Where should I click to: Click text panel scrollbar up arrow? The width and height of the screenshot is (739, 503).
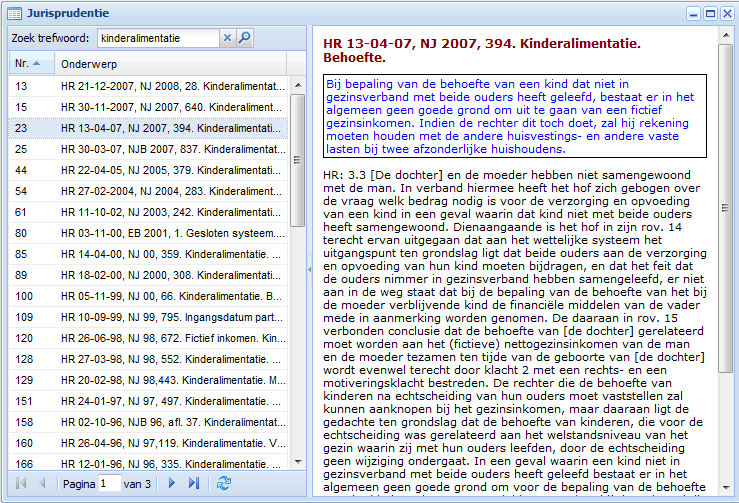(x=726, y=35)
